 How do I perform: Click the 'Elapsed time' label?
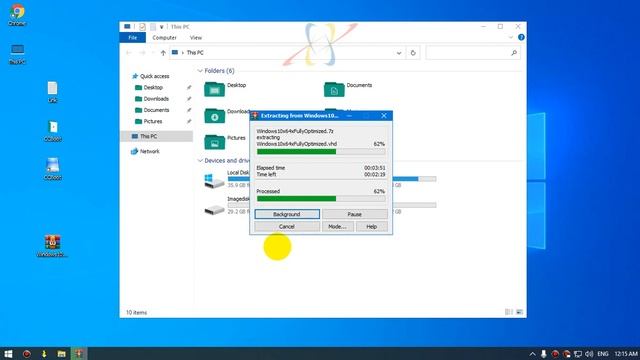pyautogui.click(x=271, y=168)
